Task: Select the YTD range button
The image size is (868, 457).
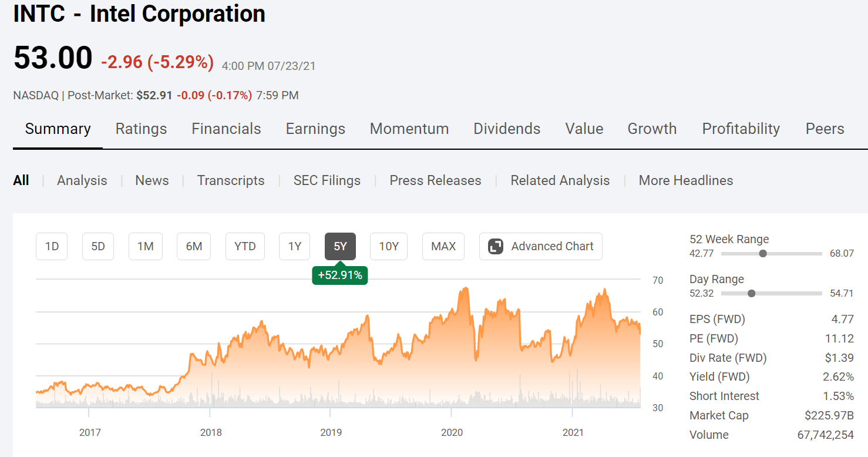Action: coord(245,246)
